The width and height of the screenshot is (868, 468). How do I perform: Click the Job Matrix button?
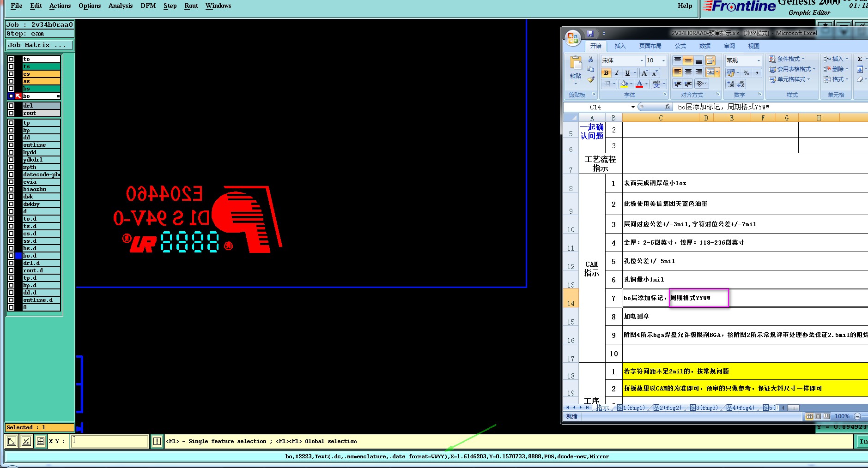[39, 45]
